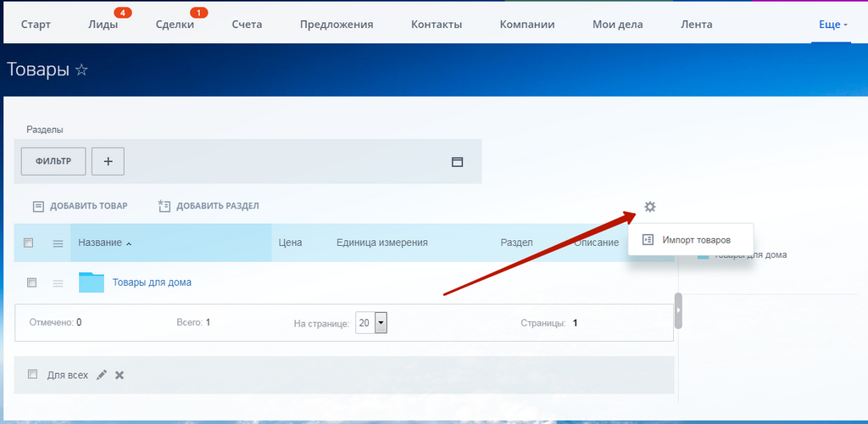Switch to the Сделки tab
This screenshot has height=424, width=868.
tap(175, 25)
